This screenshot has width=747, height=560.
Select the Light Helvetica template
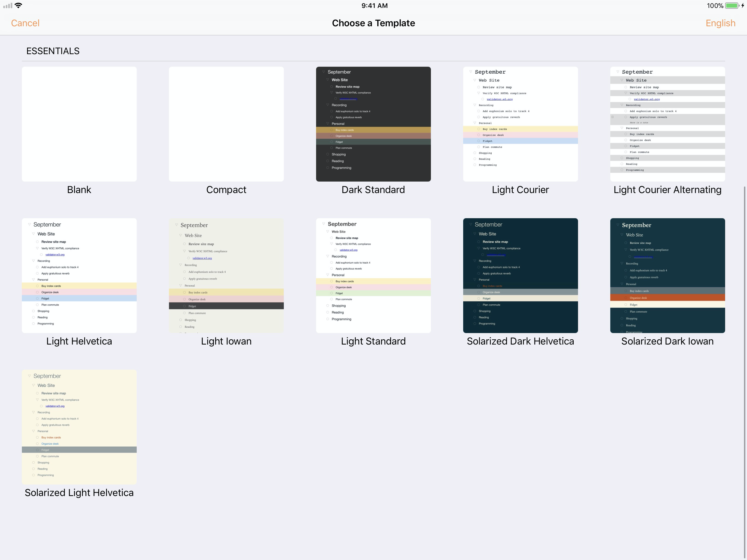tap(79, 275)
